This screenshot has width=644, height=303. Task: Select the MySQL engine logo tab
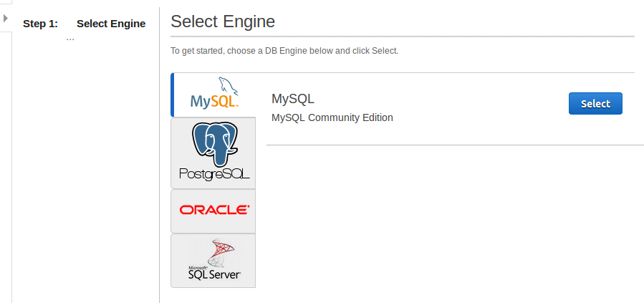click(213, 95)
